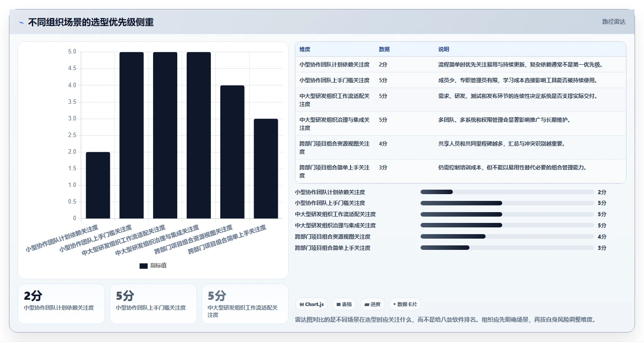The image size is (644, 342).
Task: Open the 2分 小型协作团队计划依赖关注度 card
Action: tap(61, 304)
